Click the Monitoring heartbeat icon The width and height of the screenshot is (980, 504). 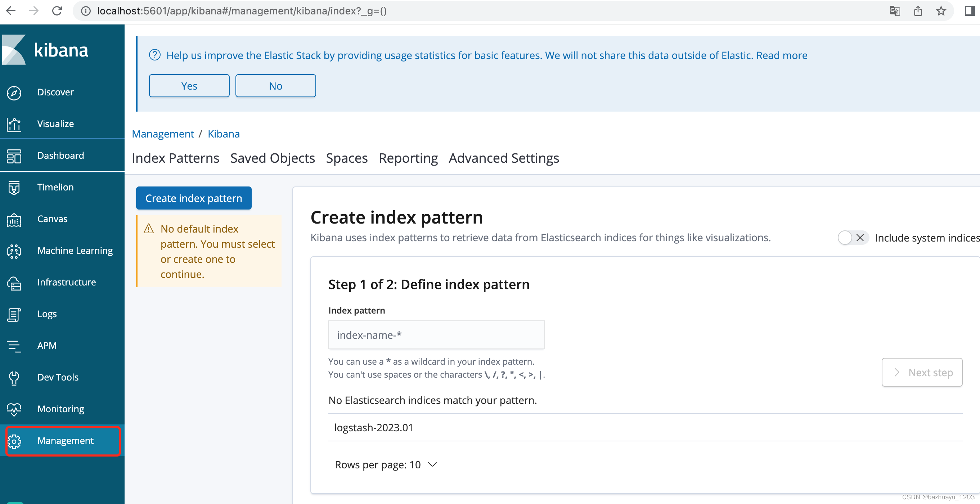pyautogui.click(x=14, y=409)
